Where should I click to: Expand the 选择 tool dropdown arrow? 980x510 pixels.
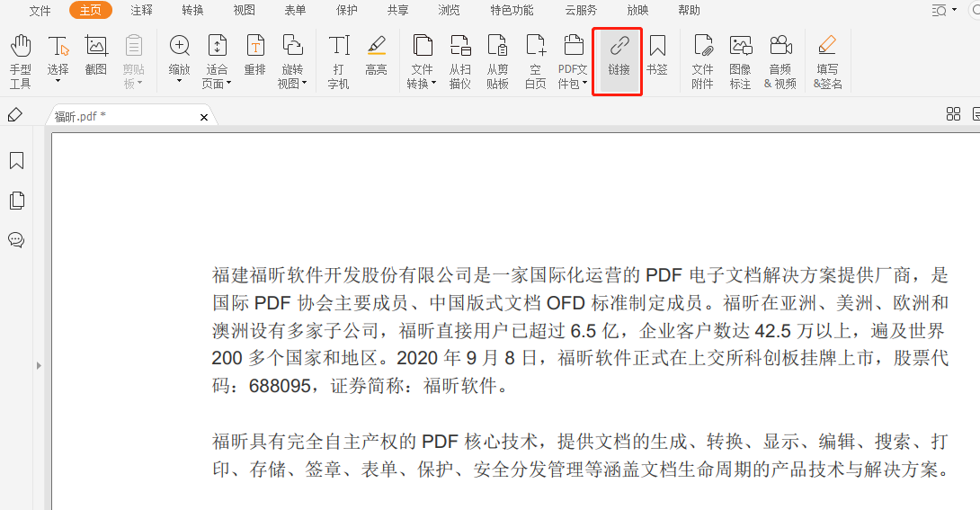[x=58, y=82]
